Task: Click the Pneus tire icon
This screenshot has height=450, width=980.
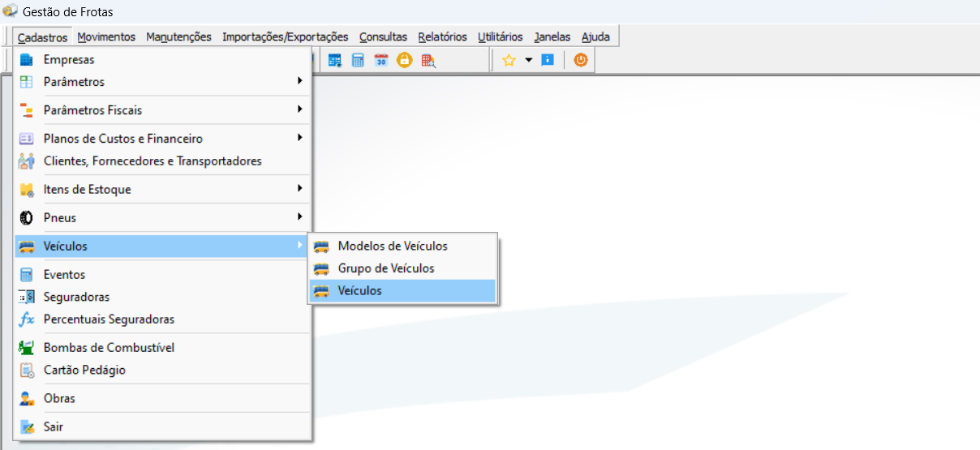Action: 27,218
